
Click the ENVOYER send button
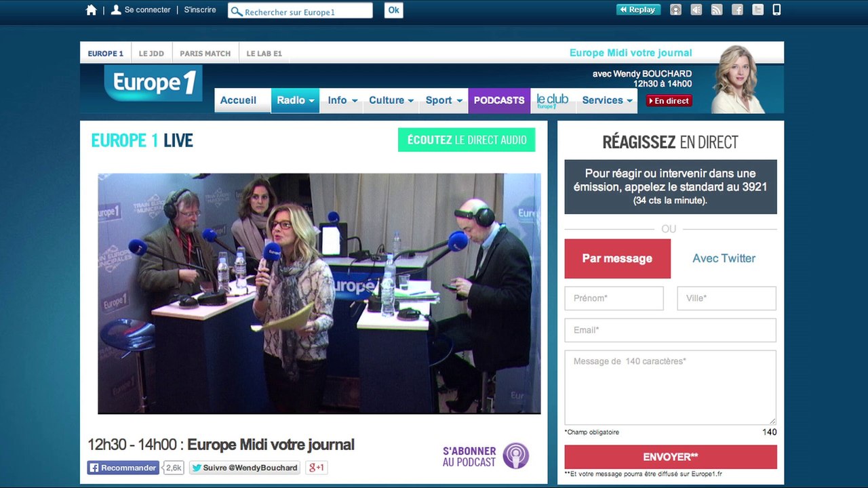[671, 457]
